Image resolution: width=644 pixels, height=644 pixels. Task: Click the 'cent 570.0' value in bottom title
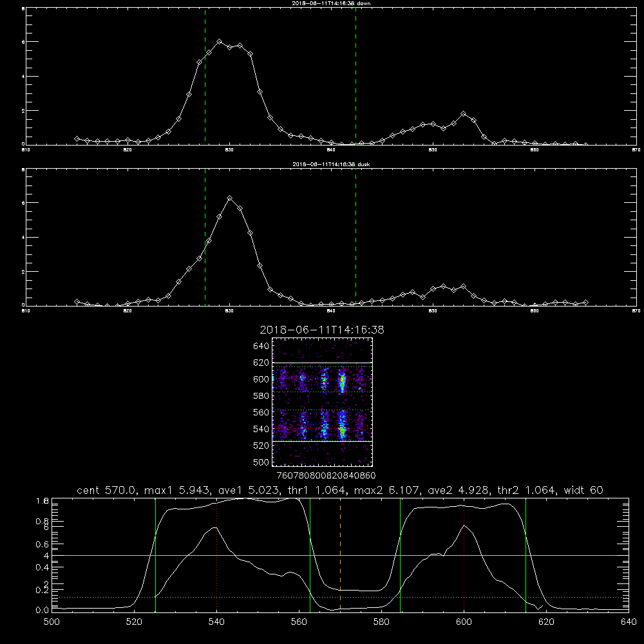(x=107, y=490)
